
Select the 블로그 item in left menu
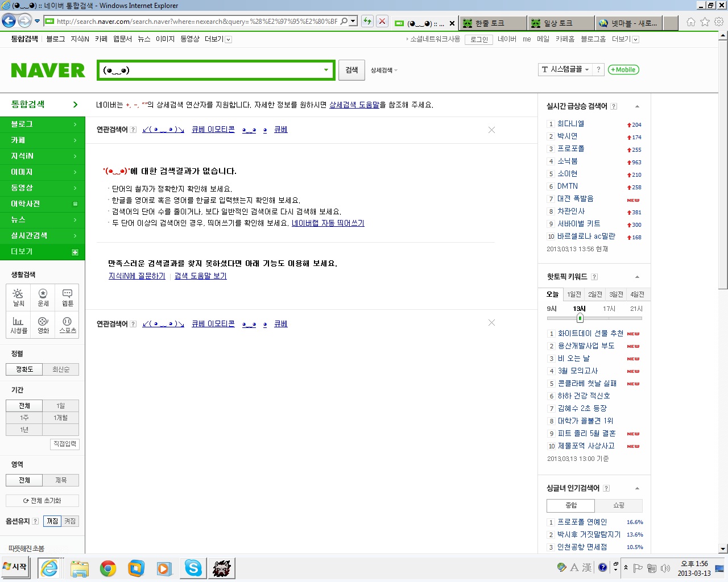coord(42,124)
